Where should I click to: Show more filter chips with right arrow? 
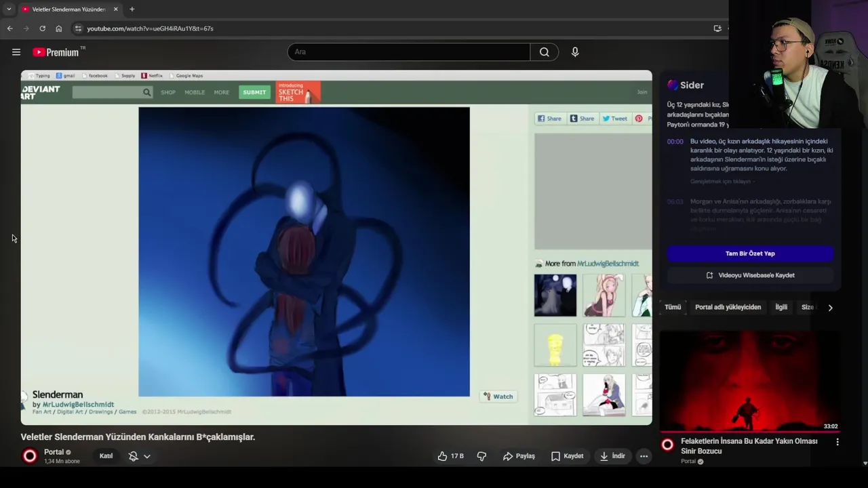pos(830,308)
